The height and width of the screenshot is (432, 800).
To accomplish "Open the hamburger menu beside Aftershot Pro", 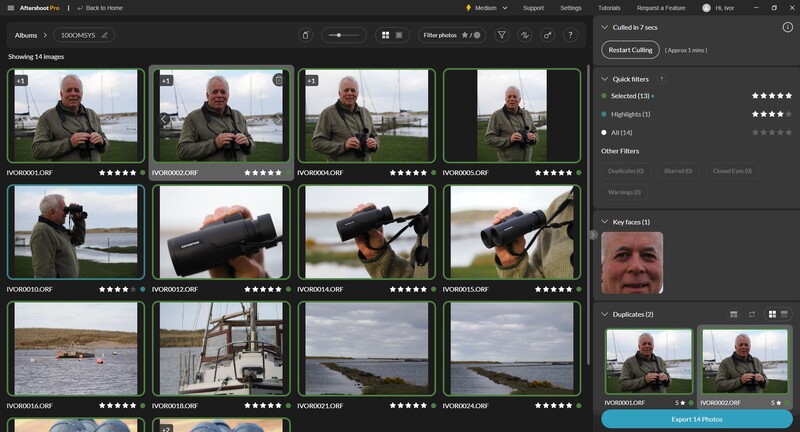I will click(x=11, y=8).
